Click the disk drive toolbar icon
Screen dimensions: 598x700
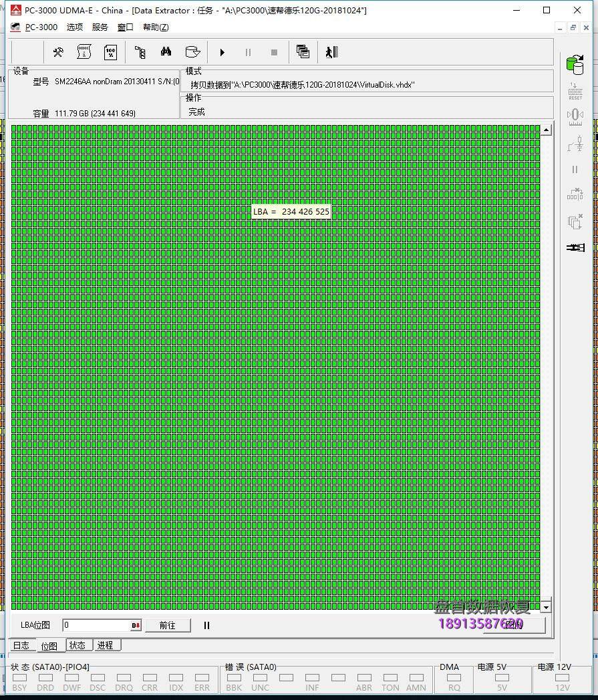point(192,51)
